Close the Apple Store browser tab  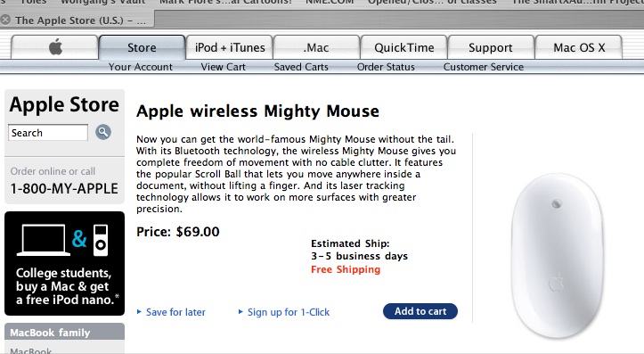(x=5, y=20)
